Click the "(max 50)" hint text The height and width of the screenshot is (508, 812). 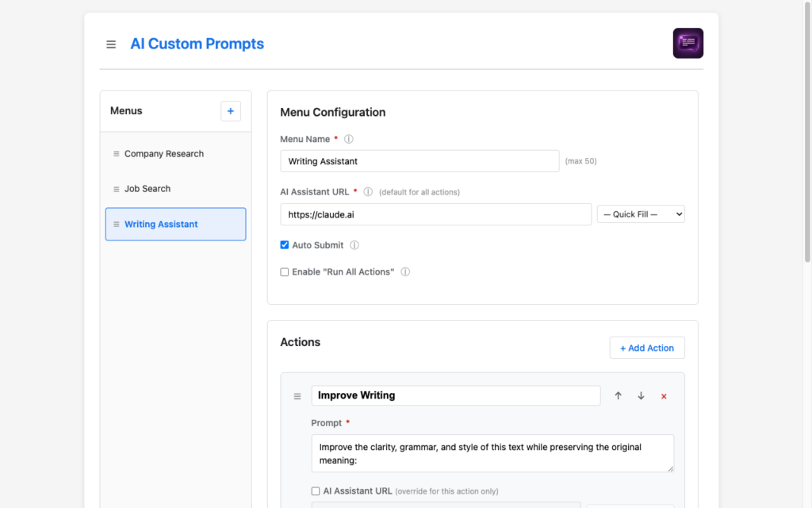click(x=580, y=161)
